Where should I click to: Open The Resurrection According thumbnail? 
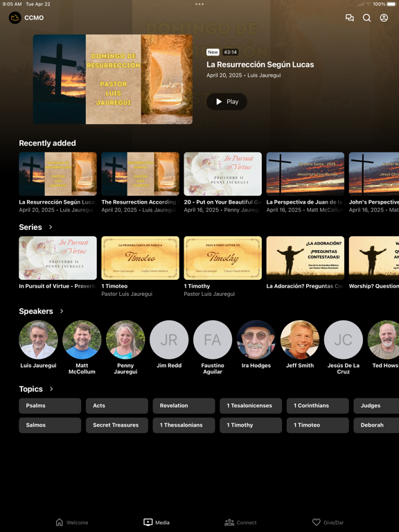[140, 174]
